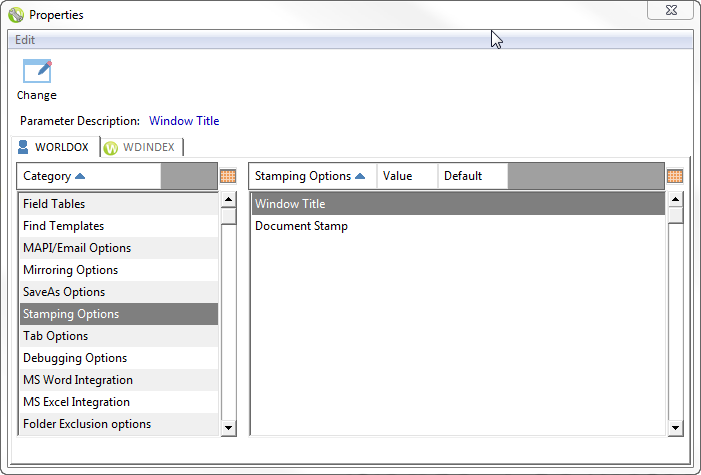Select MS Word Integration category

[x=119, y=380]
